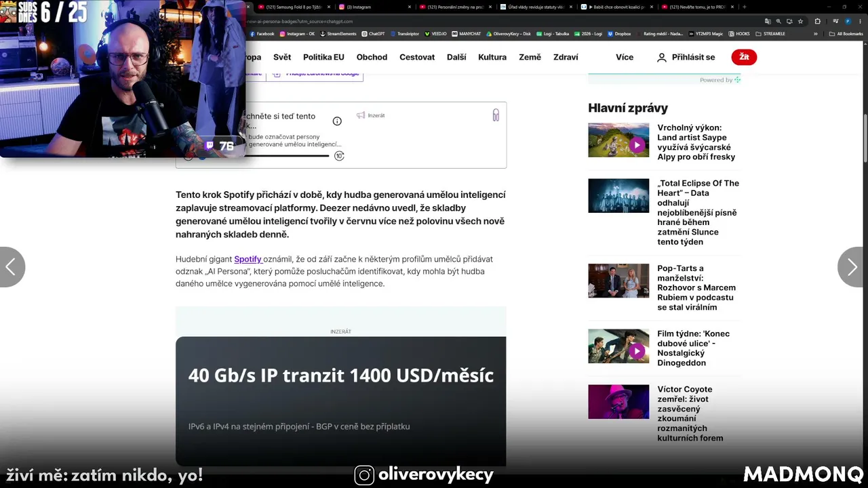Screen dimensions: 868x488
Task: Open the Rating médií bookmark
Action: [660, 33]
